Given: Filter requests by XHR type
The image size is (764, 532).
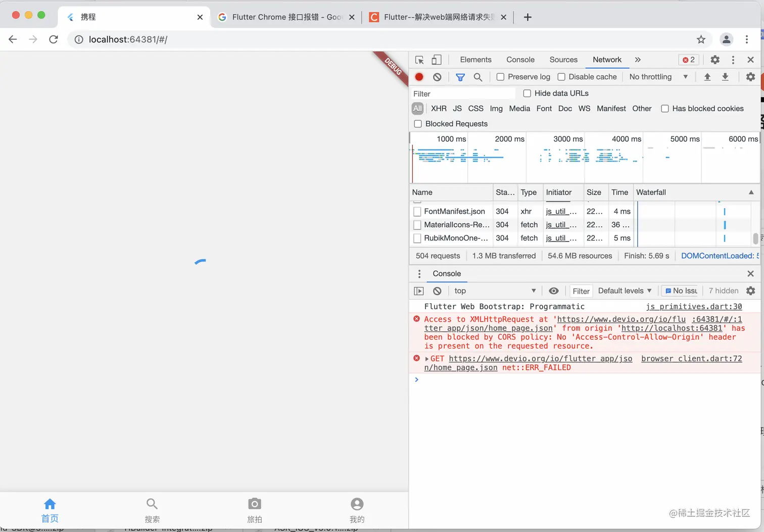Looking at the screenshot, I should [x=439, y=109].
